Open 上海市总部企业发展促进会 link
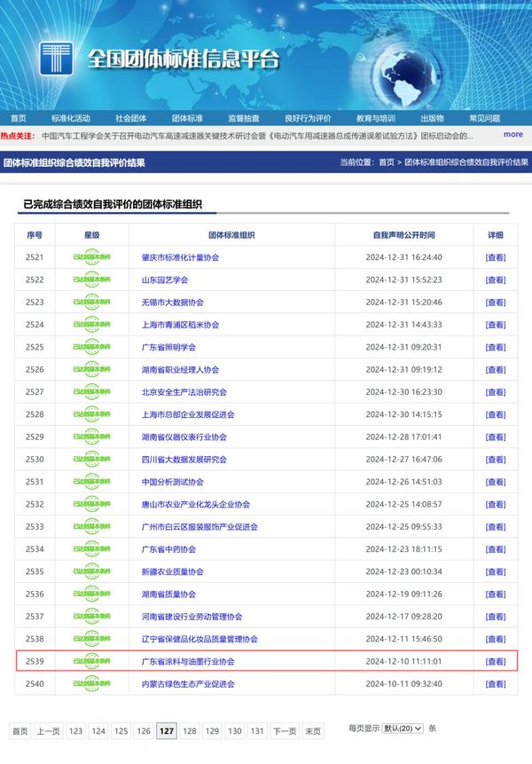The height and width of the screenshot is (764, 532). click(x=188, y=414)
